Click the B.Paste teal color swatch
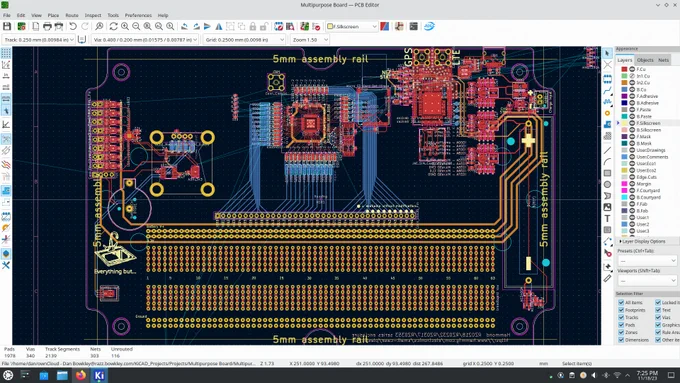Viewport: 680px width, 383px height. pyautogui.click(x=624, y=116)
